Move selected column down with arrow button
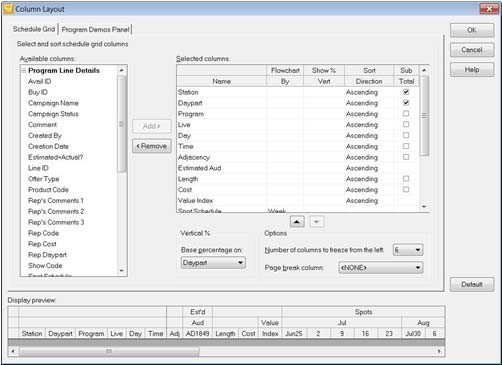The image size is (502, 365). pos(317,222)
